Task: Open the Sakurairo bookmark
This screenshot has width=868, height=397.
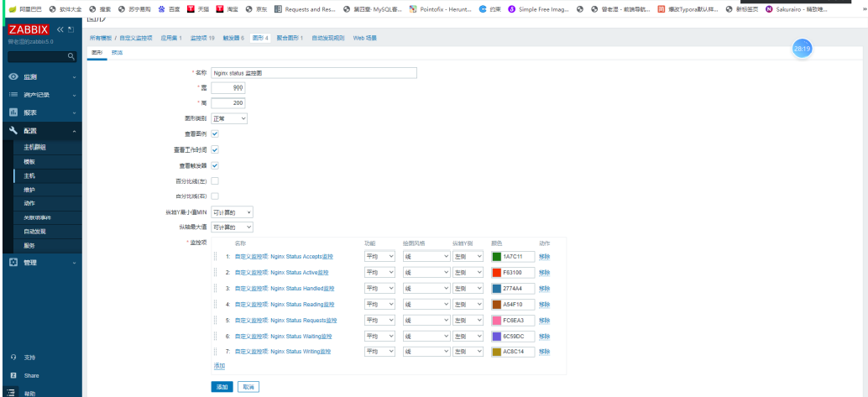Action: click(797, 9)
